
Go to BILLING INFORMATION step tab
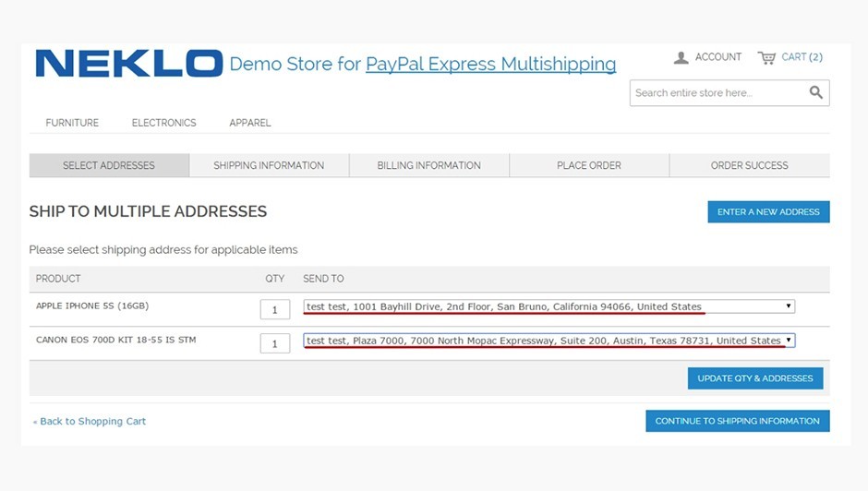(x=429, y=165)
